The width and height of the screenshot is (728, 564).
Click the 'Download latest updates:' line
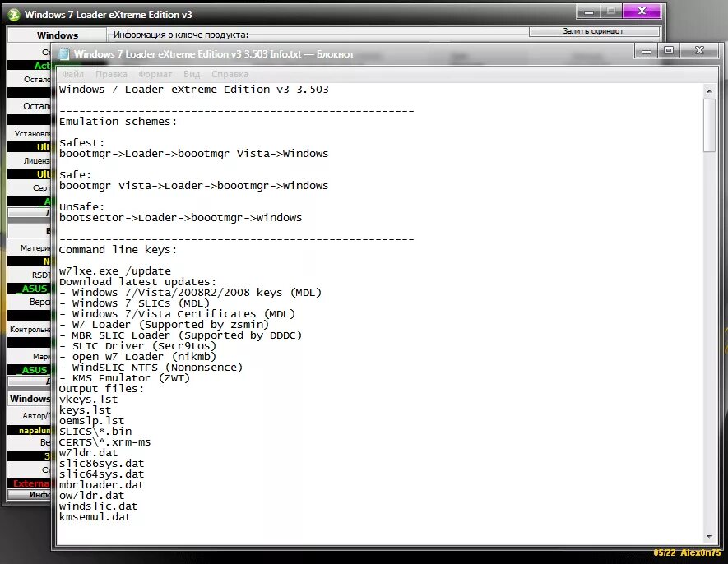137,282
